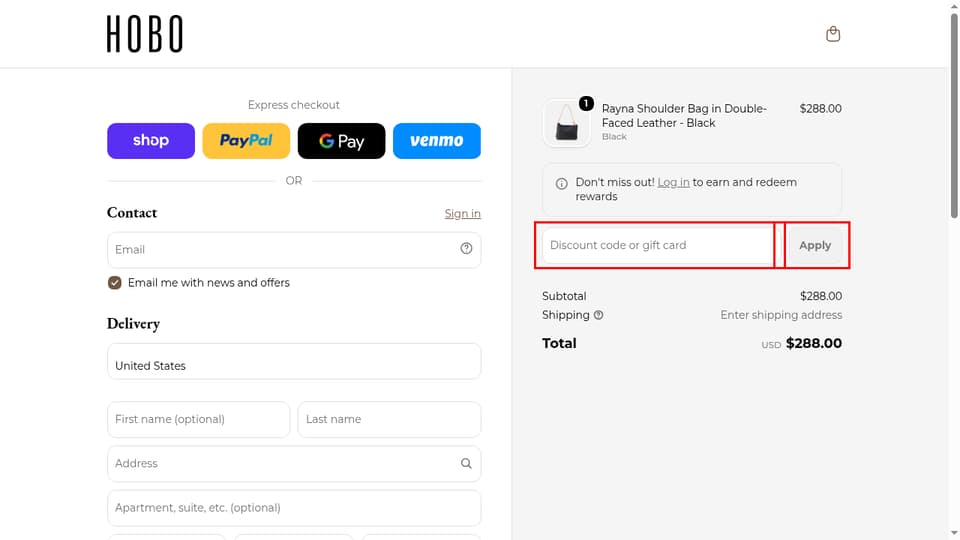Uncheck Email me with news and offers
The image size is (960, 540).
[x=114, y=282]
